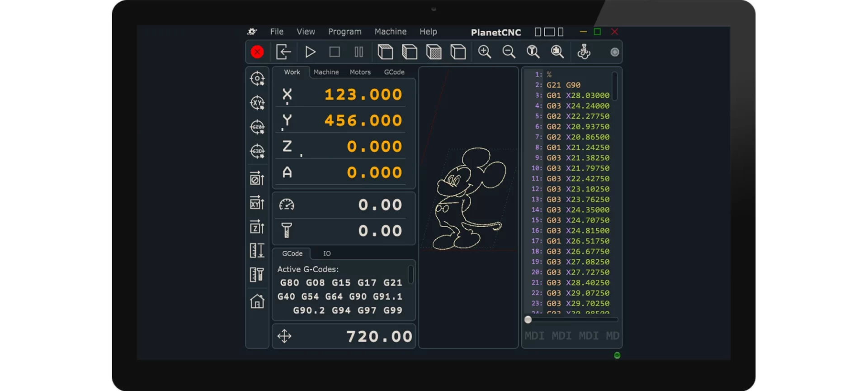Click the jog speed value 720.00
This screenshot has width=868, height=391.
(x=379, y=336)
